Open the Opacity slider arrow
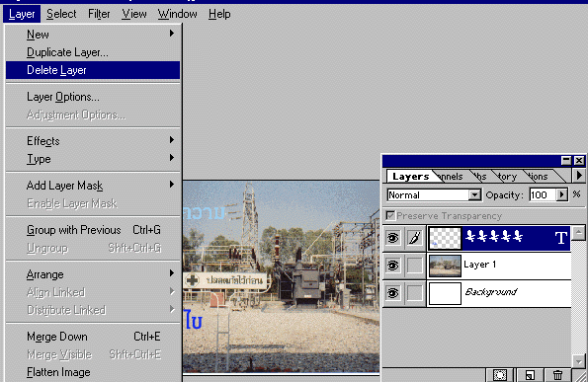 pos(561,194)
